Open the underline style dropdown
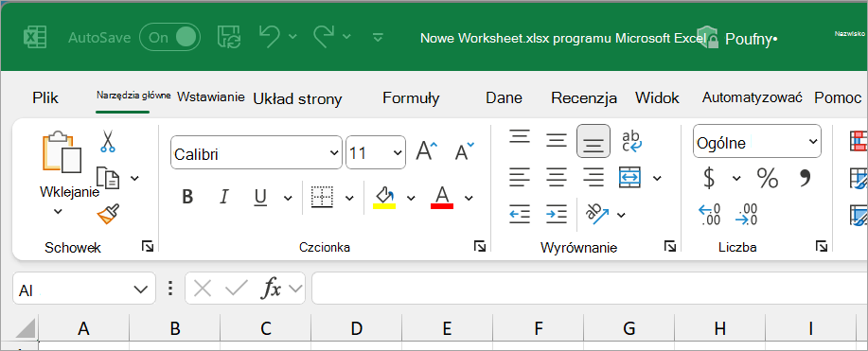This screenshot has width=868, height=351. tap(288, 198)
